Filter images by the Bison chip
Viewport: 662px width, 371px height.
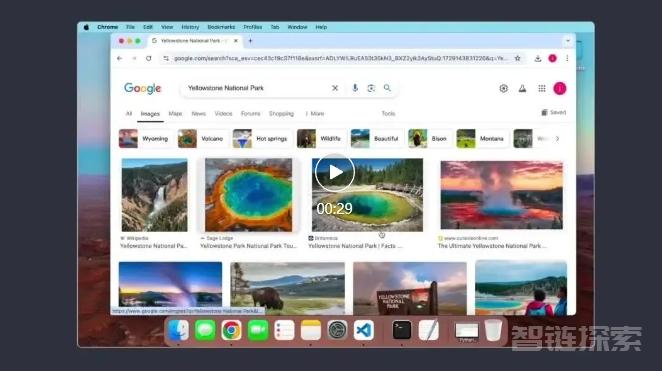pos(429,138)
